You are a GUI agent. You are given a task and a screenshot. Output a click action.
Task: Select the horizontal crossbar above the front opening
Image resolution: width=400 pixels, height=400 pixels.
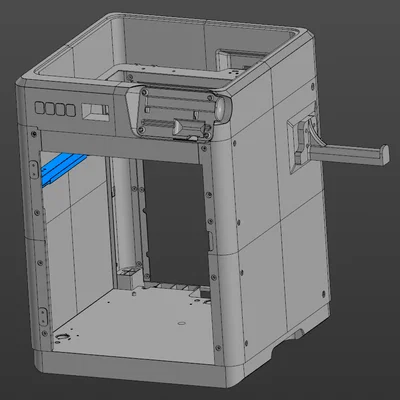pos(122,147)
